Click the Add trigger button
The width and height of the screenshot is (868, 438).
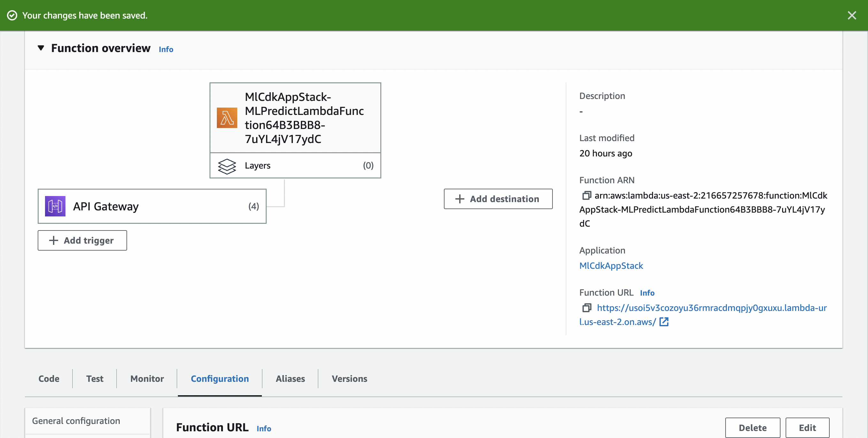[82, 240]
